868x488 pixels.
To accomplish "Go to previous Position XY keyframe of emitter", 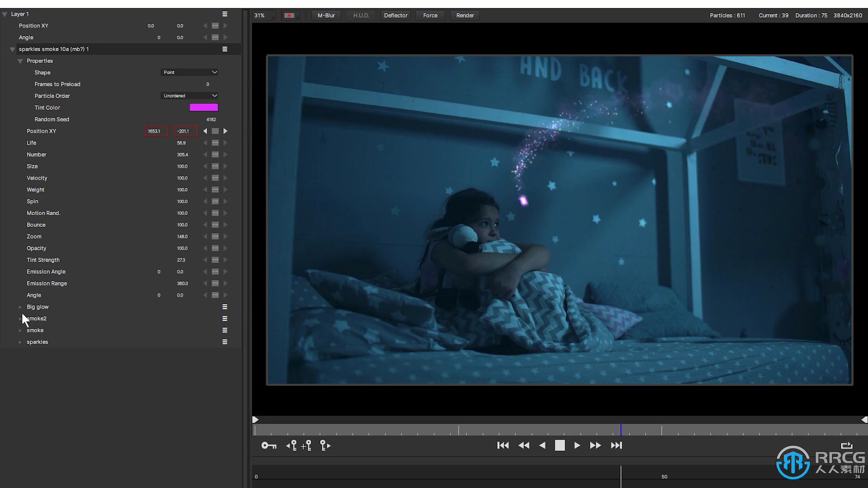I will point(205,131).
